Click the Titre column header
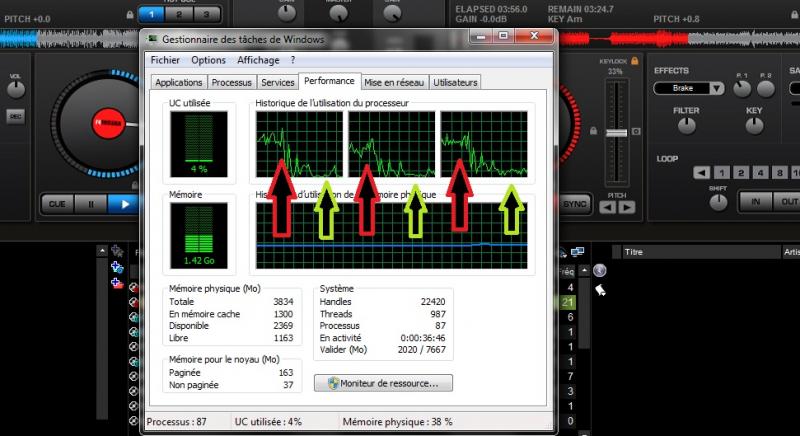Viewport: 800px width, 436px height. (x=636, y=252)
